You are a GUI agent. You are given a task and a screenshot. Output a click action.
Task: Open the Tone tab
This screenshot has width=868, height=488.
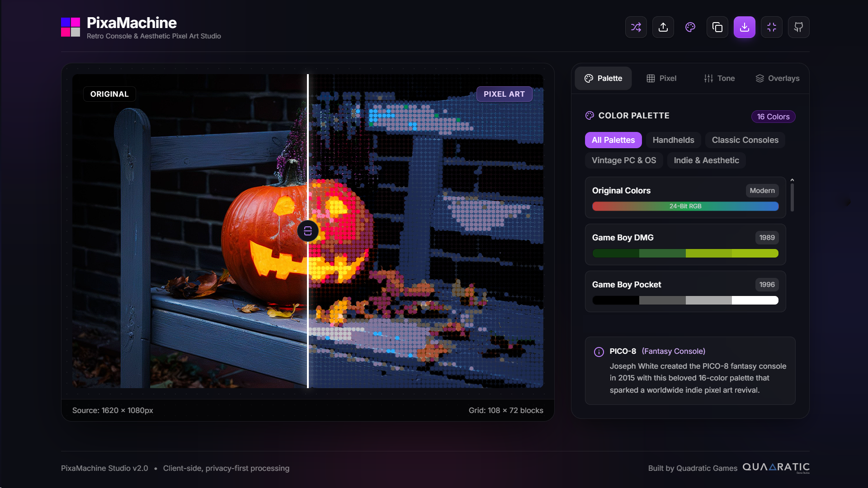coord(719,78)
